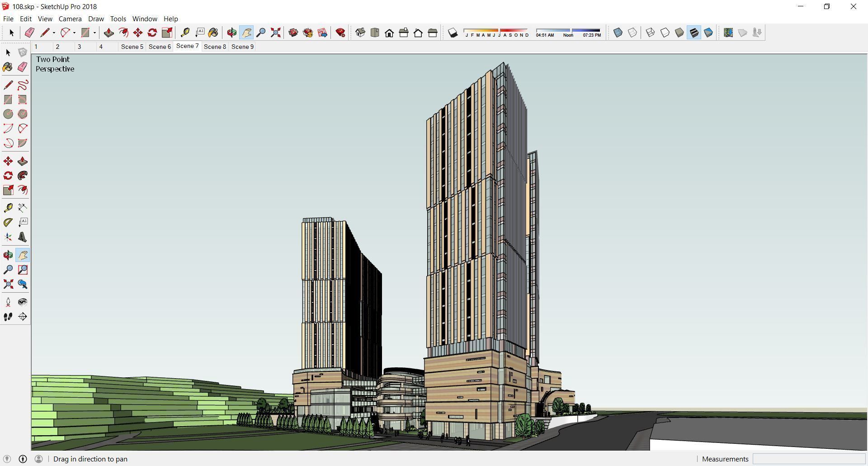Screen dimensions: 868x466
Task: Open the Draw menu
Action: [96, 19]
